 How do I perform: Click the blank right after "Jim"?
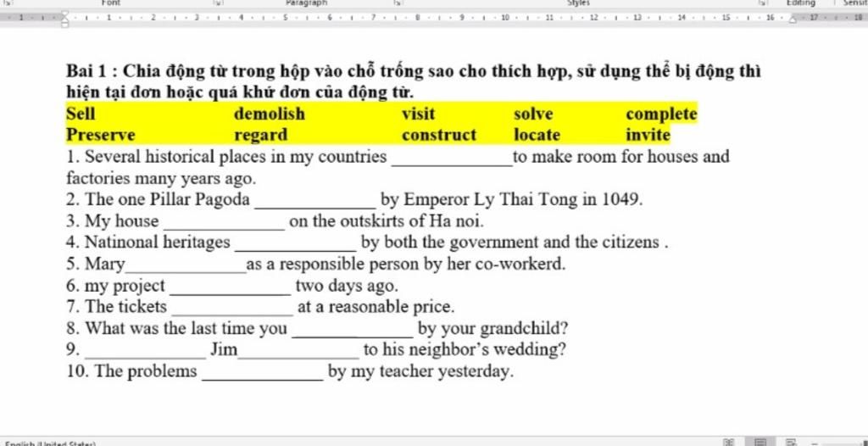tap(298, 353)
